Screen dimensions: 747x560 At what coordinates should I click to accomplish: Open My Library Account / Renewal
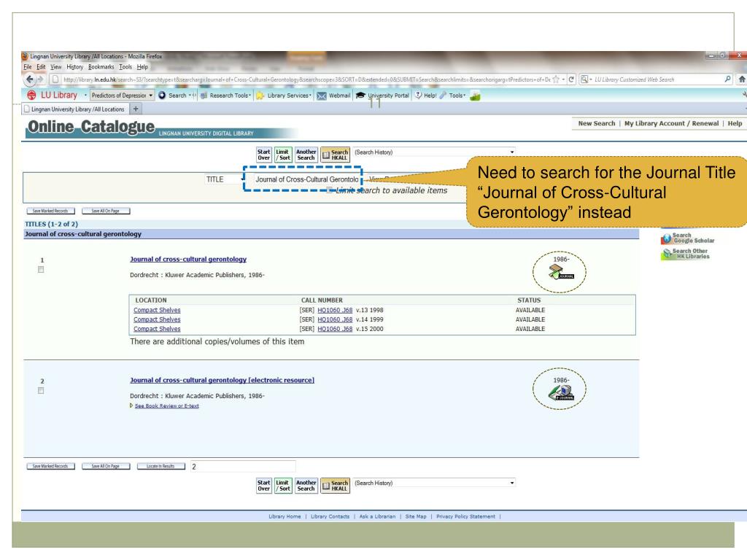(671, 123)
